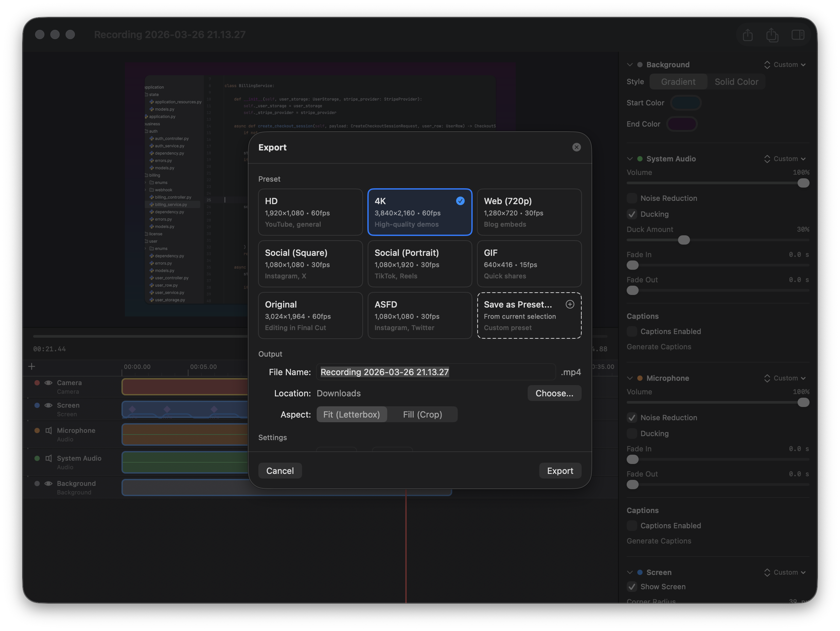Choose Fill (Crop) aspect option
The height and width of the screenshot is (631, 840).
tap(422, 414)
